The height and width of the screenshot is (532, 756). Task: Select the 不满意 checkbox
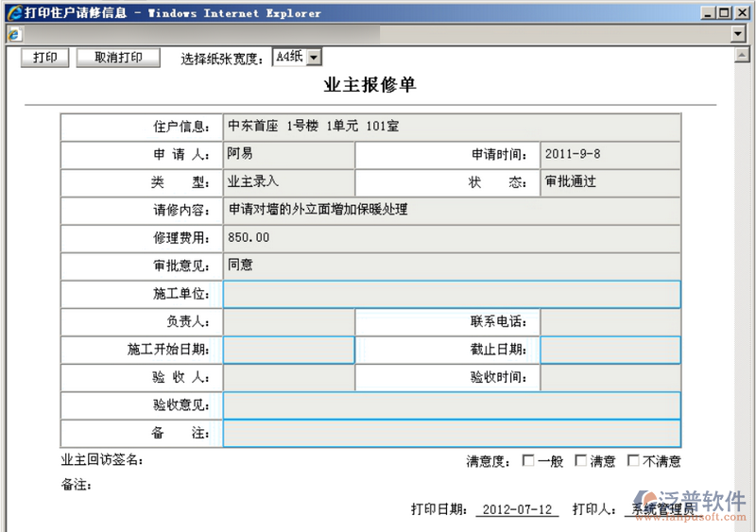click(633, 461)
